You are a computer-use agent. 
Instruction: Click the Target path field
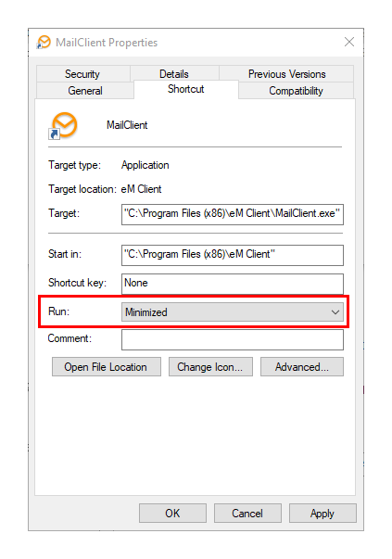coord(233,214)
